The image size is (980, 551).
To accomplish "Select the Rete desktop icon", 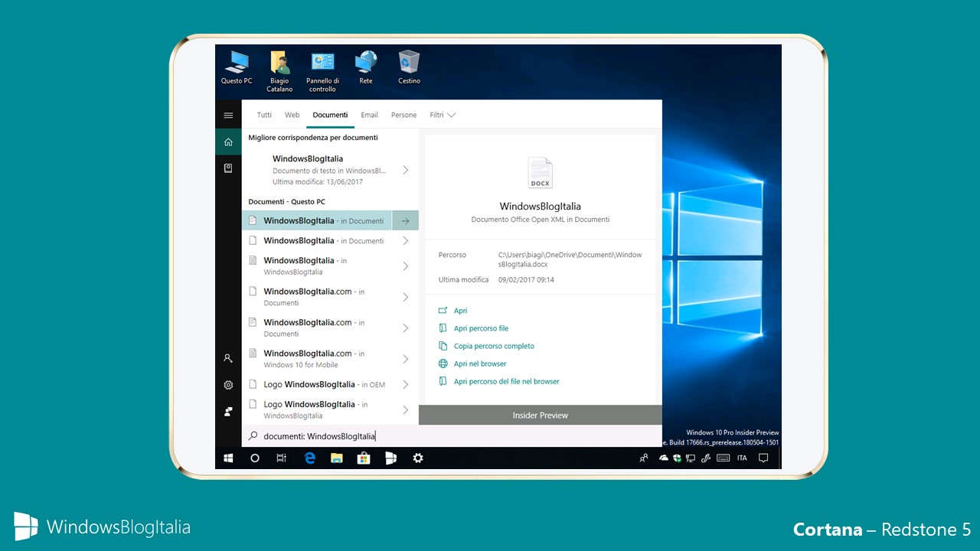I will 366,67.
